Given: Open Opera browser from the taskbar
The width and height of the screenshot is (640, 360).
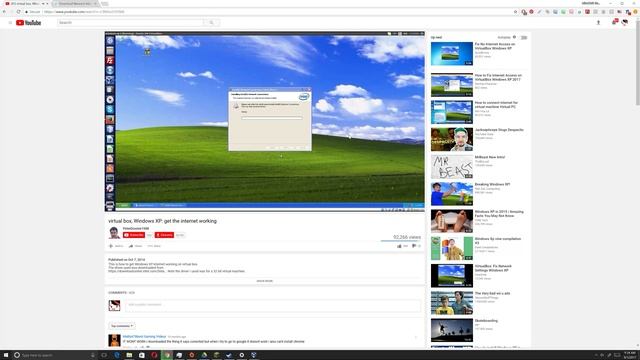Looking at the screenshot, I should [154, 355].
